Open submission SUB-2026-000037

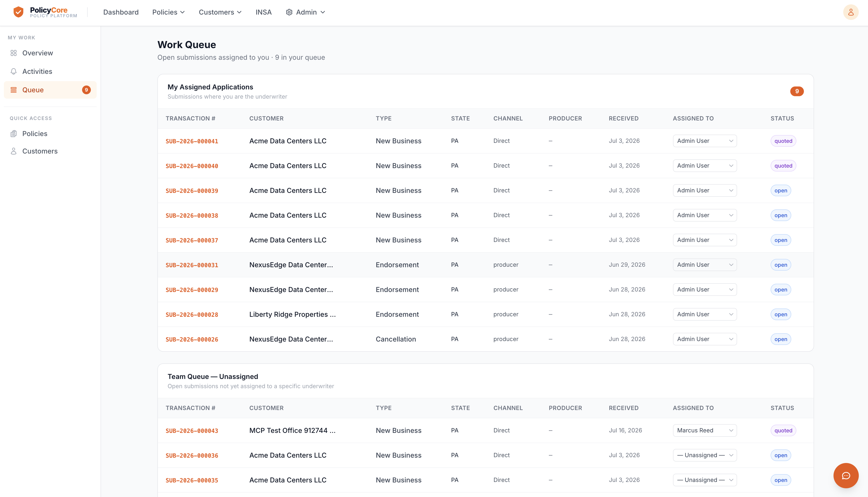[192, 240]
